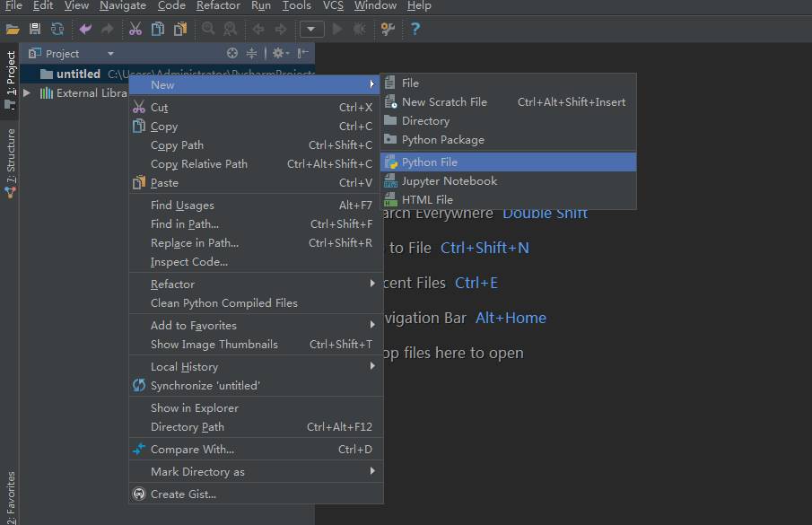Toggle the 2: Favorites side tab
812x525 pixels.
10,497
